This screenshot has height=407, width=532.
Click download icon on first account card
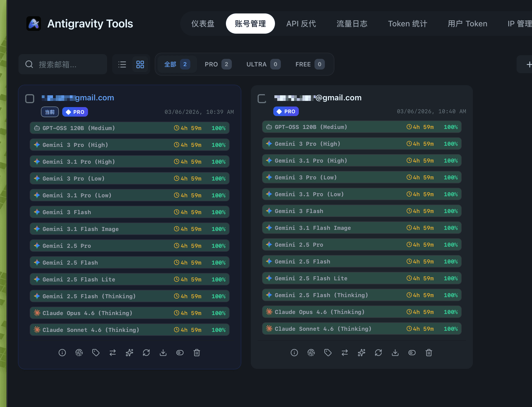pyautogui.click(x=163, y=353)
